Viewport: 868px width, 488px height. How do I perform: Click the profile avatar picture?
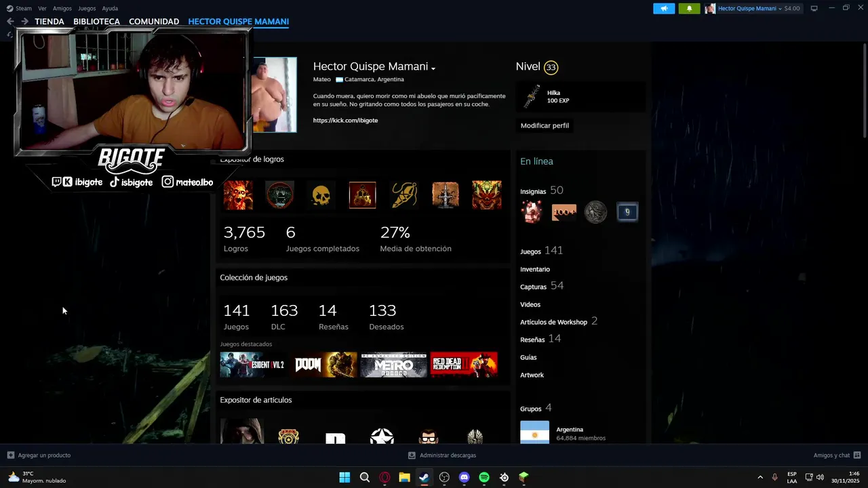pos(275,94)
